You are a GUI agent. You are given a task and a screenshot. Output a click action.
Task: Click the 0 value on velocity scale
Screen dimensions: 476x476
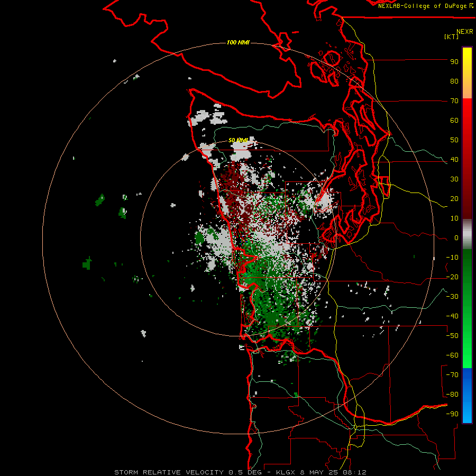pos(456,238)
